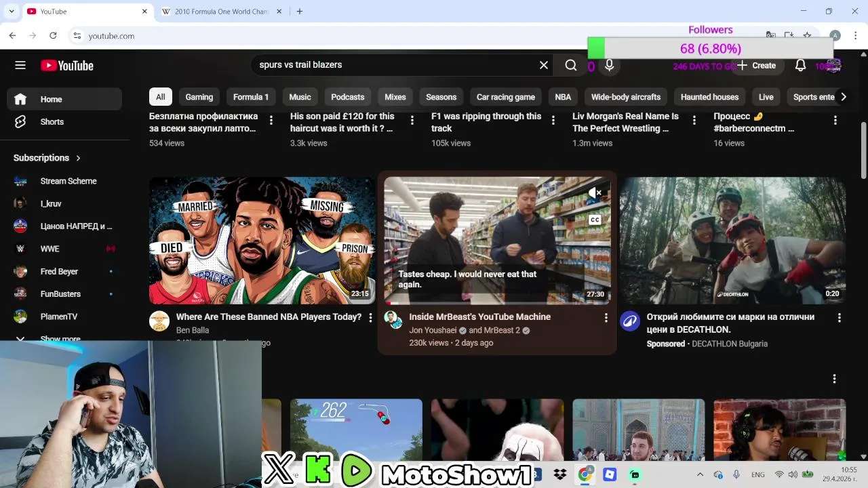Open the Fred Beyer subscription
Image resolution: width=868 pixels, height=488 pixels.
[x=64, y=271]
